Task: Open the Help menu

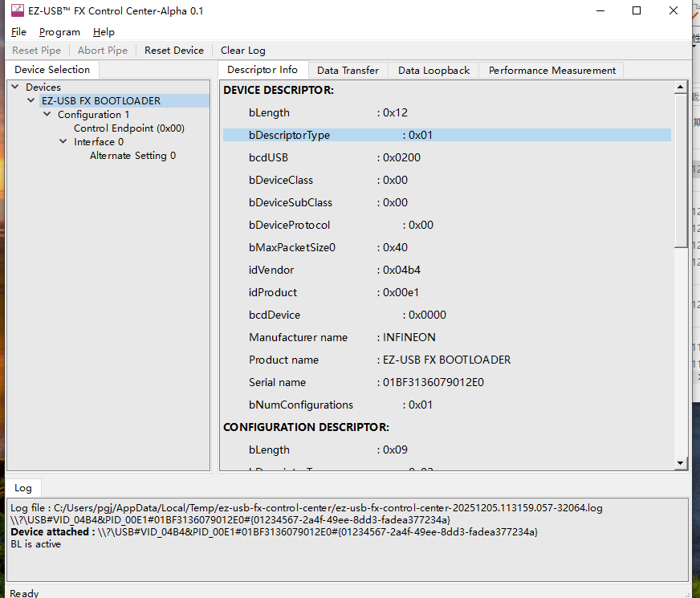Action: (104, 32)
